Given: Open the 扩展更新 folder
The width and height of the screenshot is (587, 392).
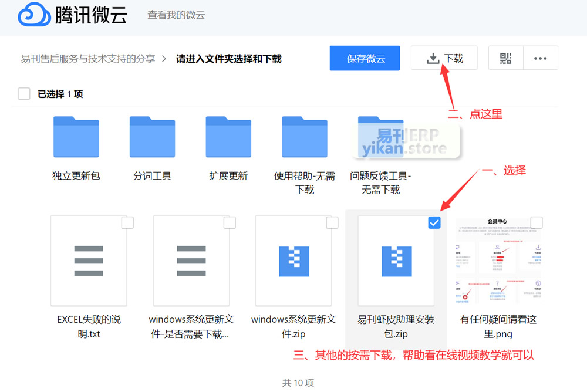Looking at the screenshot, I should [228, 137].
